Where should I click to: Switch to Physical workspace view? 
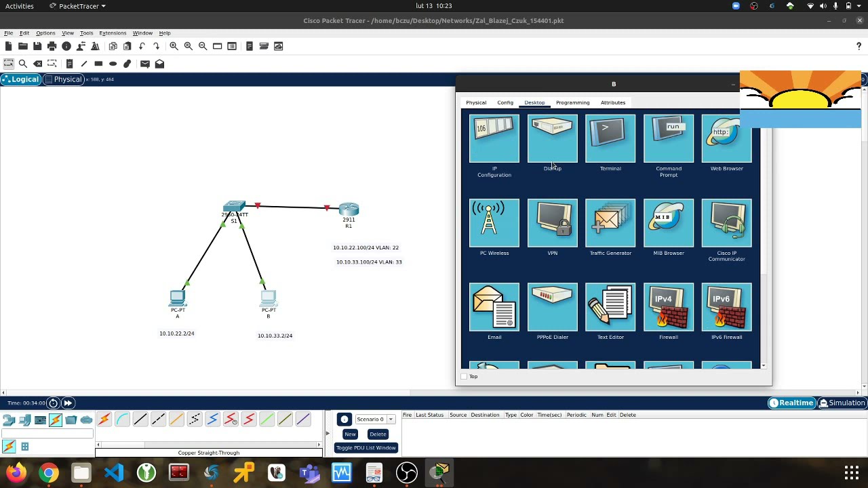pyautogui.click(x=64, y=79)
